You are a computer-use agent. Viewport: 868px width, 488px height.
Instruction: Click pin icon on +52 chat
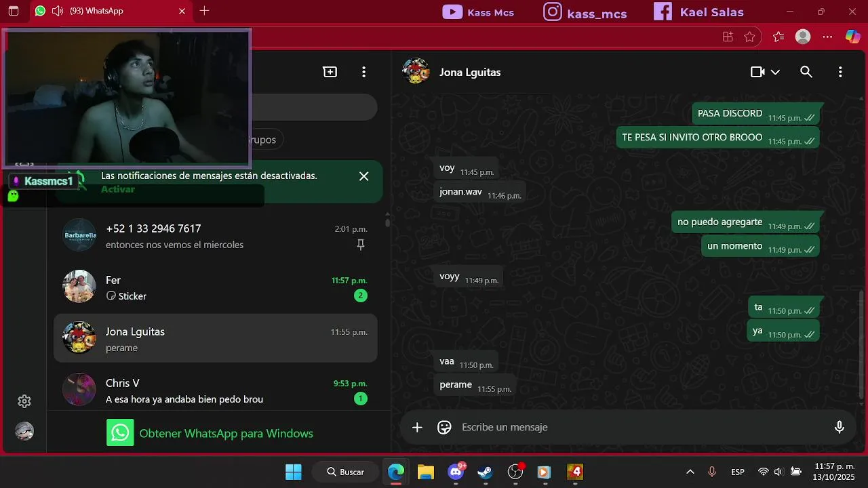point(361,245)
